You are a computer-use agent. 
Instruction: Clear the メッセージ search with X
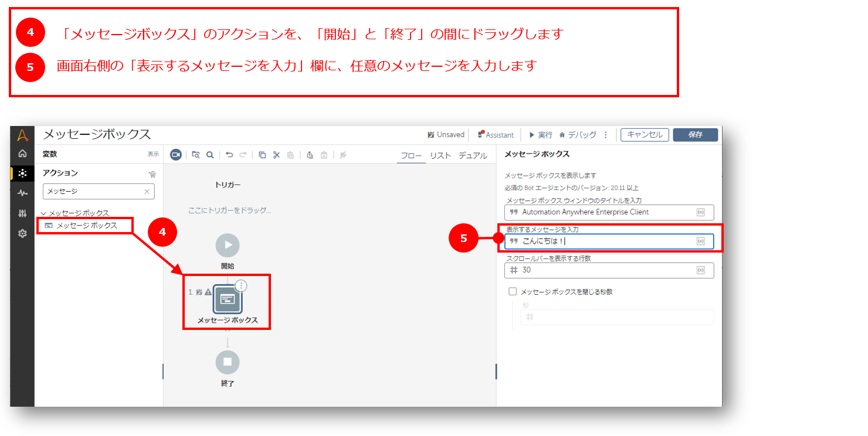[147, 191]
